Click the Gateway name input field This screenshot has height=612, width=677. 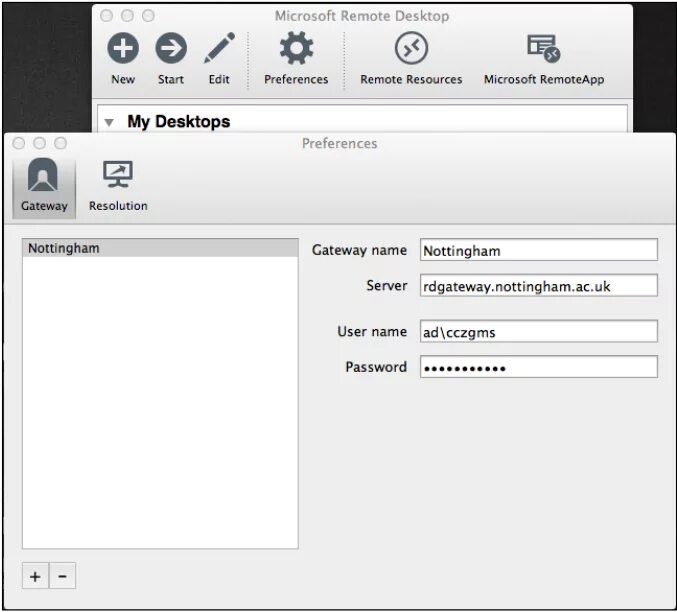538,250
